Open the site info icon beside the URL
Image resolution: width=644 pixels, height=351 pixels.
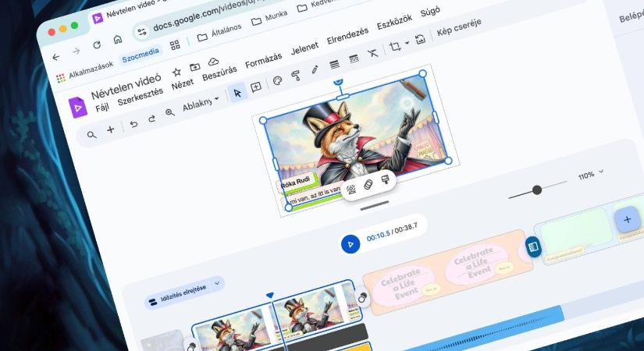coord(142,32)
